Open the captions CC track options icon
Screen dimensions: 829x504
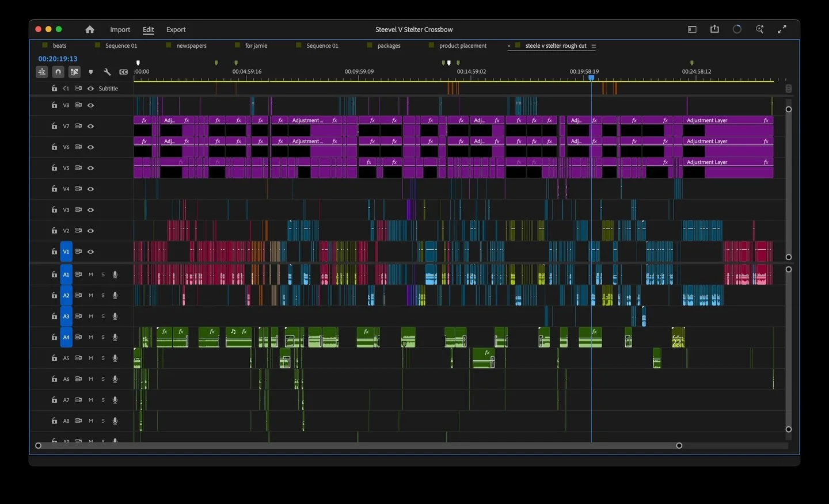pos(123,72)
